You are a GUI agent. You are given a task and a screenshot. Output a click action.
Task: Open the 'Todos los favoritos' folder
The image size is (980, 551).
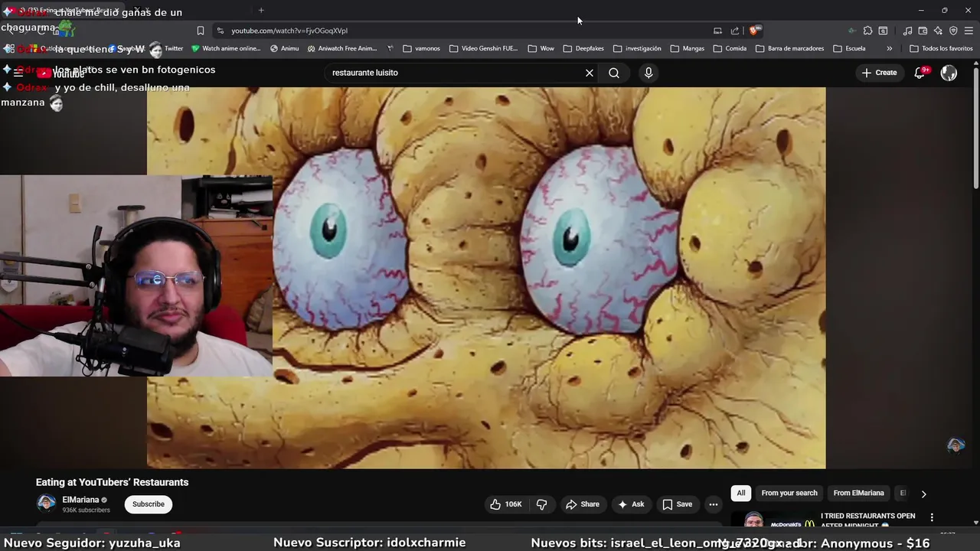pyautogui.click(x=941, y=48)
